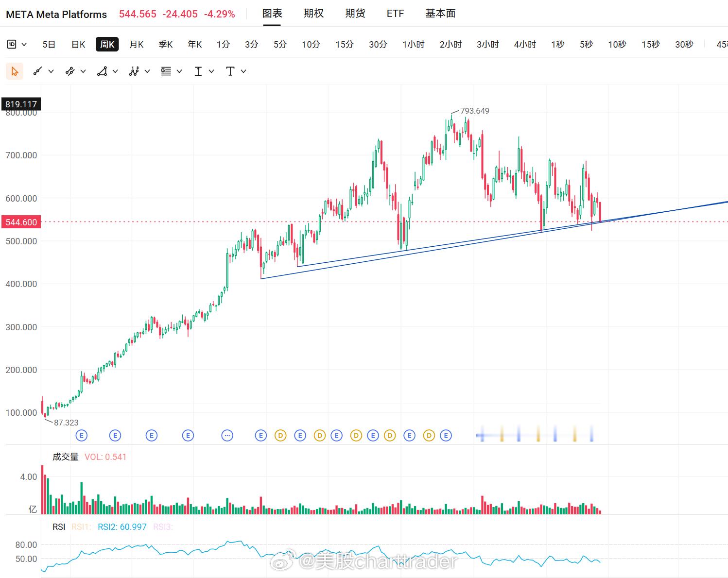The image size is (728, 578).
Task: Click the RSI indicator label
Action: point(59,527)
